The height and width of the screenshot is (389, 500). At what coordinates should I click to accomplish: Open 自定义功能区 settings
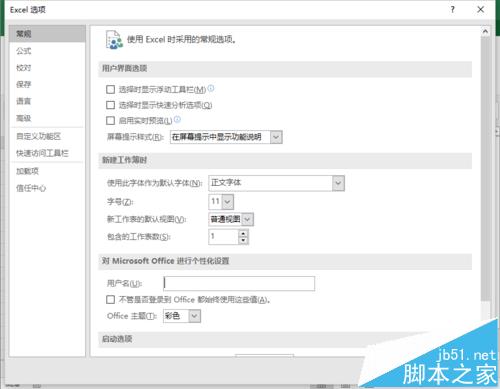point(47,136)
